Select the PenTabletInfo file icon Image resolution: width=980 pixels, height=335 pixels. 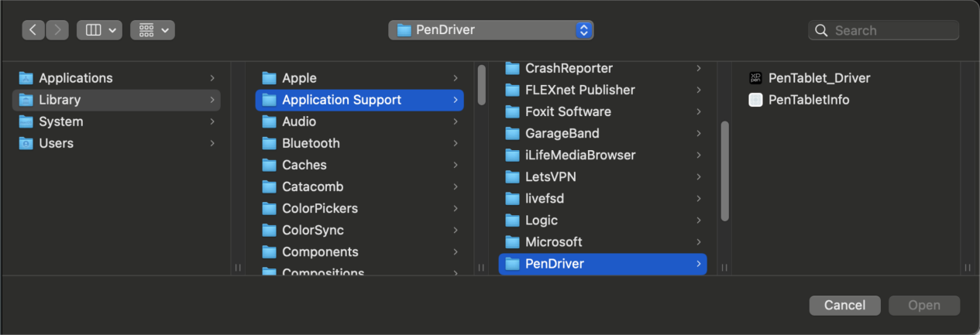(x=755, y=100)
